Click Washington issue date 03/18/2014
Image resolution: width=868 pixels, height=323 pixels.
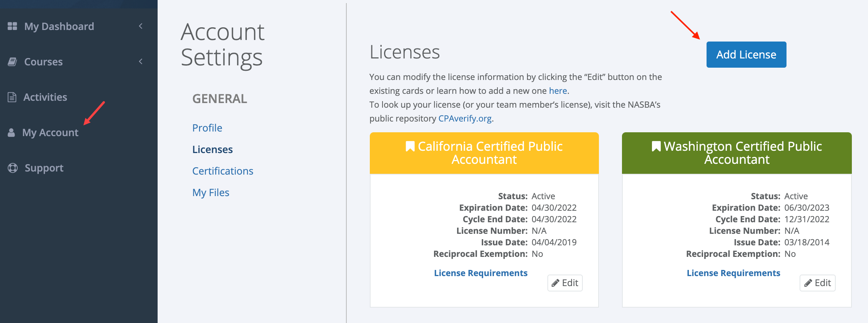click(x=807, y=242)
